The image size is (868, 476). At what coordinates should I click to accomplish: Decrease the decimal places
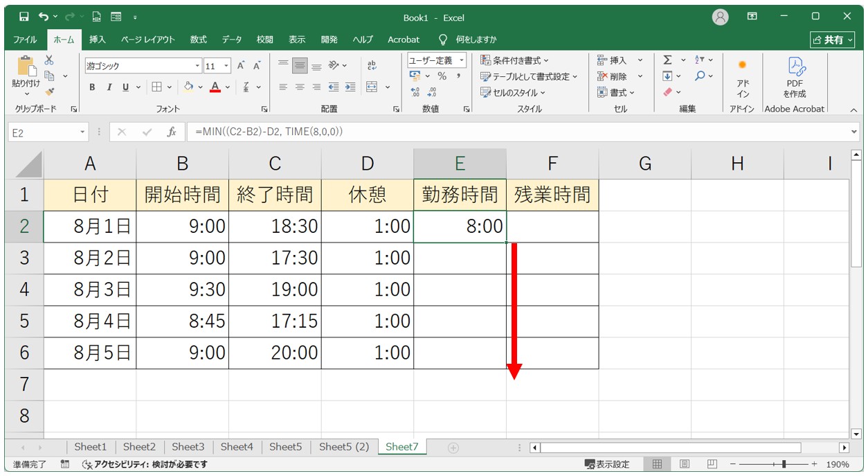pos(432,91)
